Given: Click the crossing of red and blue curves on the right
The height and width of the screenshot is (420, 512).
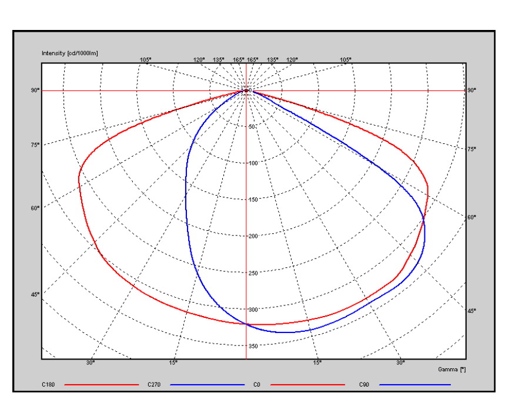Looking at the screenshot, I should click(423, 218).
